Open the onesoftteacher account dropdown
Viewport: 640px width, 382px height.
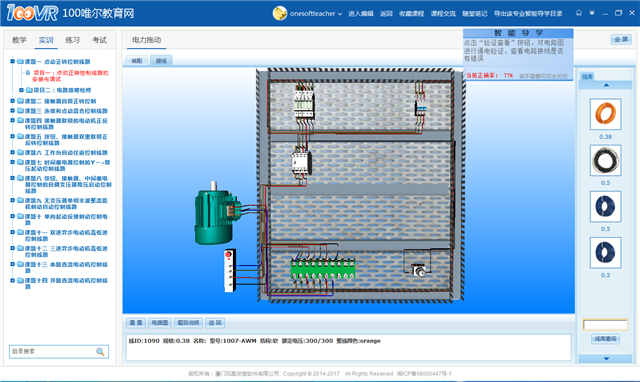pos(340,14)
